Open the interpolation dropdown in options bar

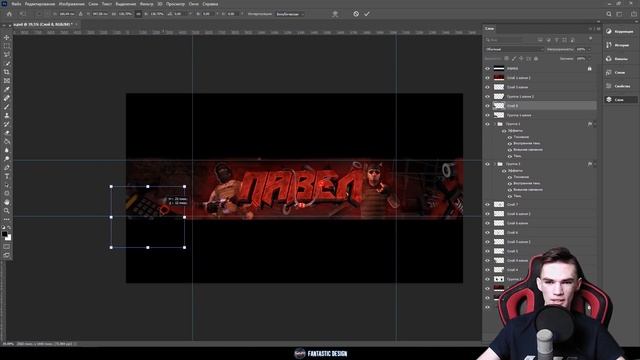pos(290,14)
